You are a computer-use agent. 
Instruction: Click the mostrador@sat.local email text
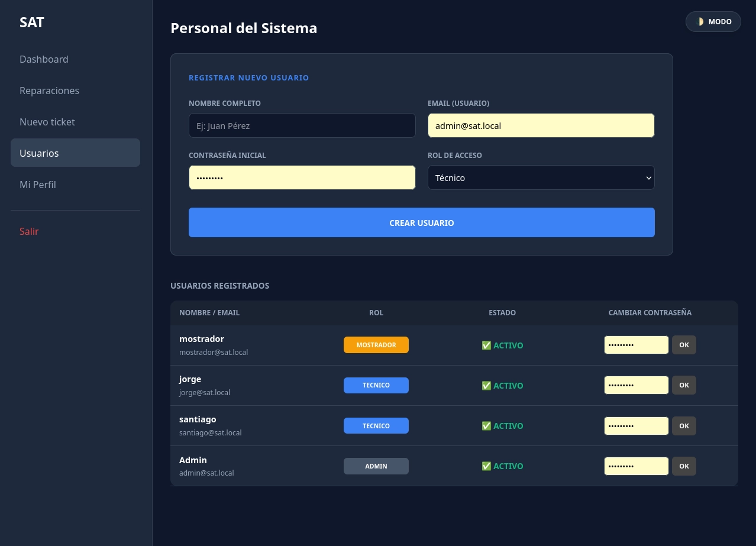(214, 352)
